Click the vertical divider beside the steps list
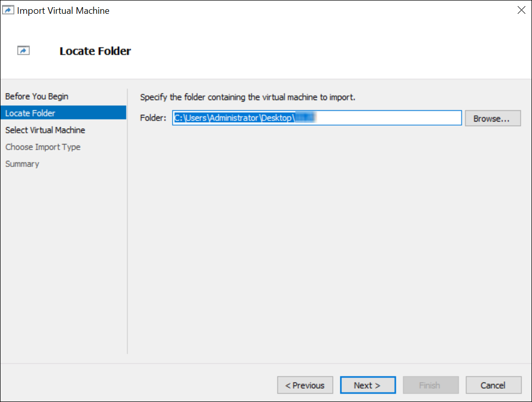This screenshot has width=532, height=402. click(x=127, y=221)
